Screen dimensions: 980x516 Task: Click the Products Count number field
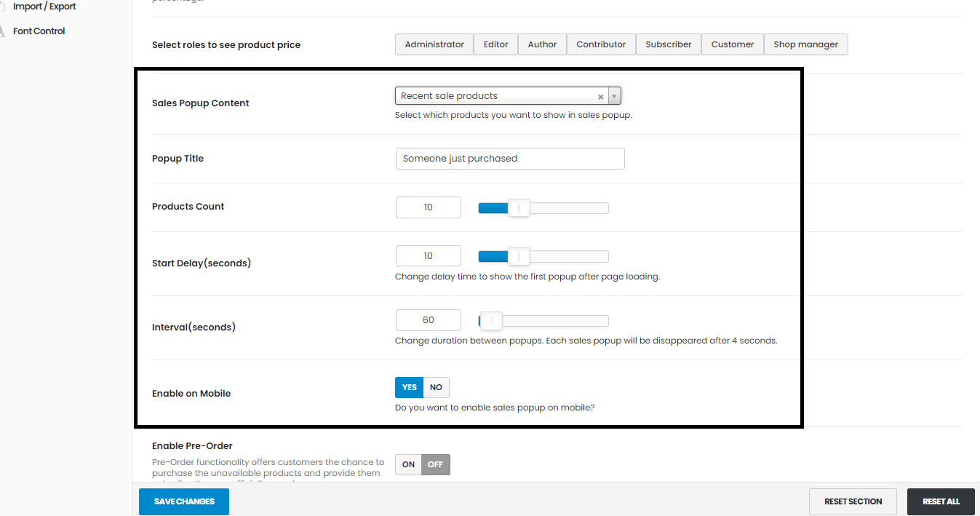429,207
